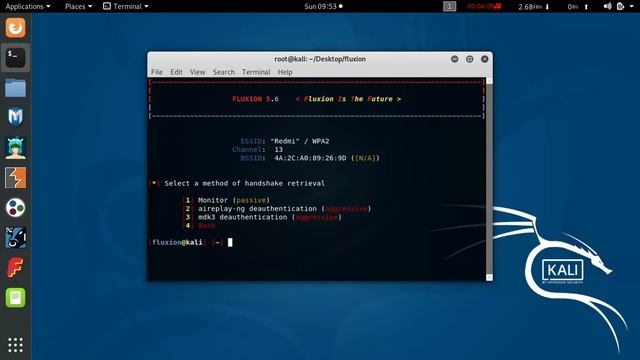640x360 pixels.
Task: Maximize the fluxion terminal window
Action: [x=469, y=59]
